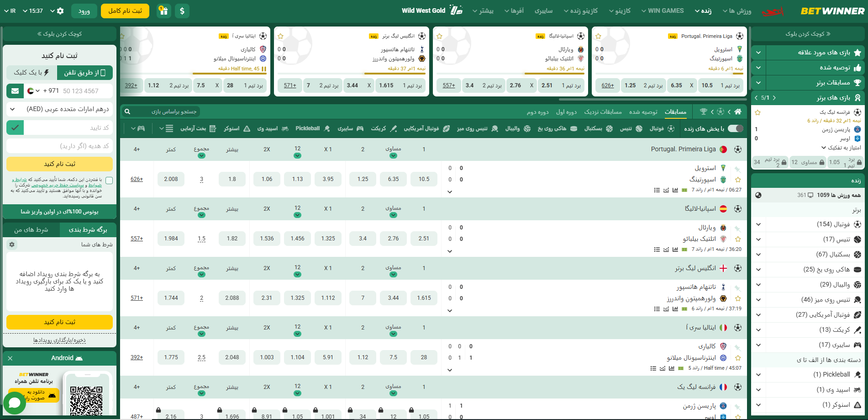Open the country code flag selector
The image size is (868, 420).
(33, 91)
